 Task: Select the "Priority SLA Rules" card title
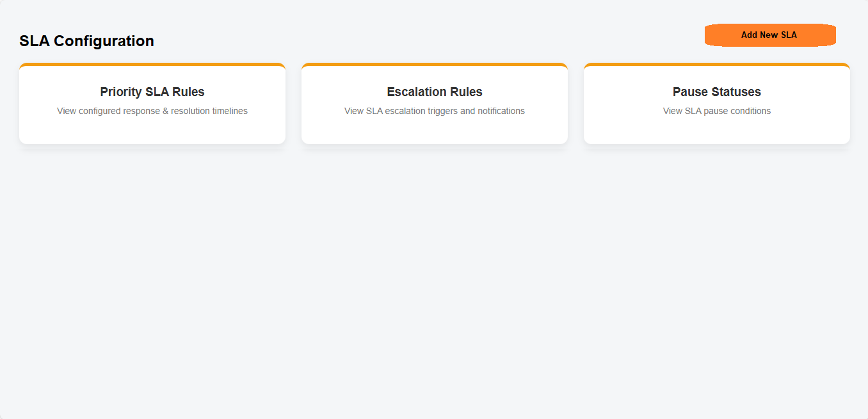pyautogui.click(x=152, y=92)
